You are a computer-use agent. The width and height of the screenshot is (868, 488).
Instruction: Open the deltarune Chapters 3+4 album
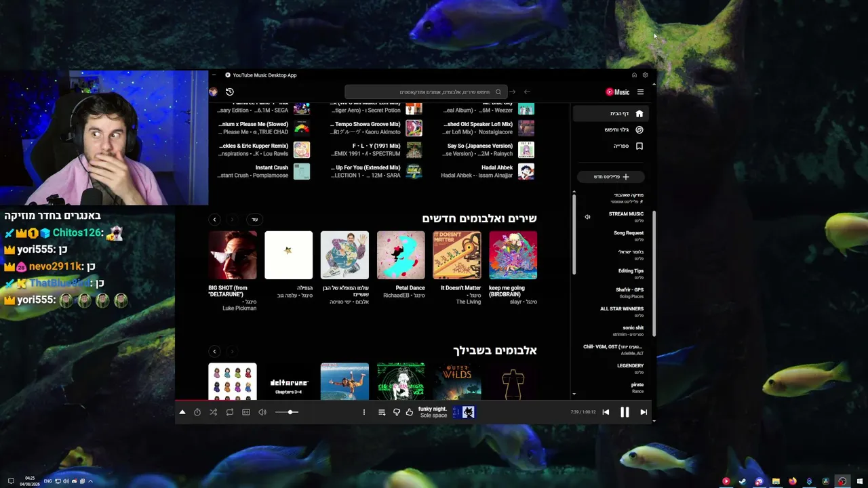point(288,382)
